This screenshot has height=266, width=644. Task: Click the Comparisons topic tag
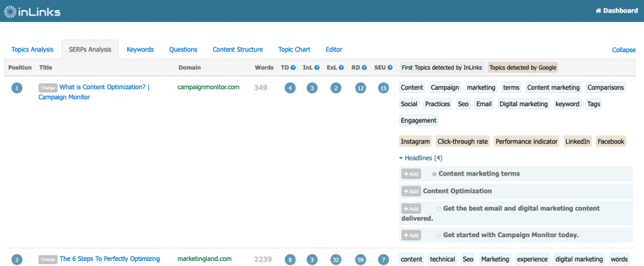(x=606, y=87)
